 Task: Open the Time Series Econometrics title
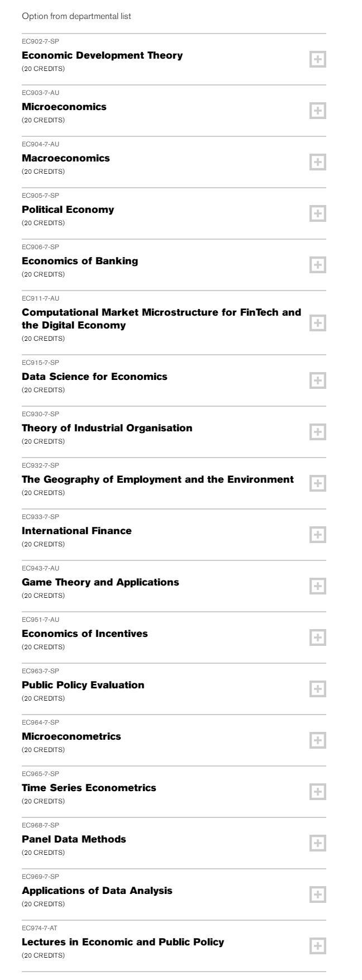pos(89,788)
